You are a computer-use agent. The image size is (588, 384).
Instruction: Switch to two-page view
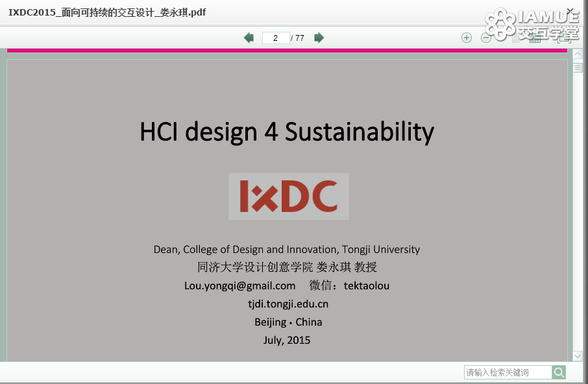(535, 38)
